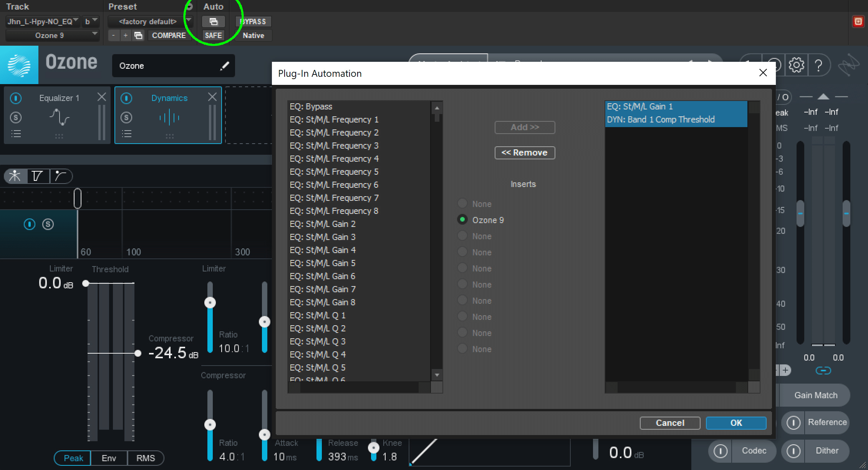
Task: Toggle Equalizer 1 module power
Action: click(16, 98)
